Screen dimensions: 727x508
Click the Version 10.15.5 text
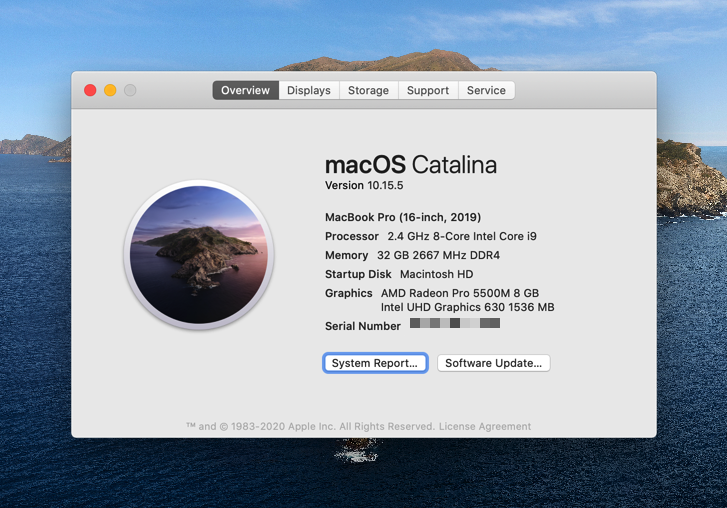[x=364, y=185]
